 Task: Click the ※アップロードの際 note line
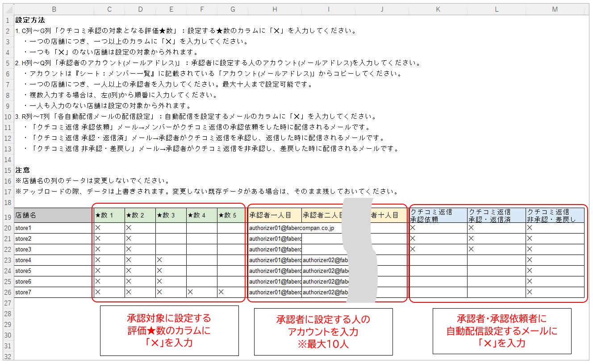click(x=207, y=192)
